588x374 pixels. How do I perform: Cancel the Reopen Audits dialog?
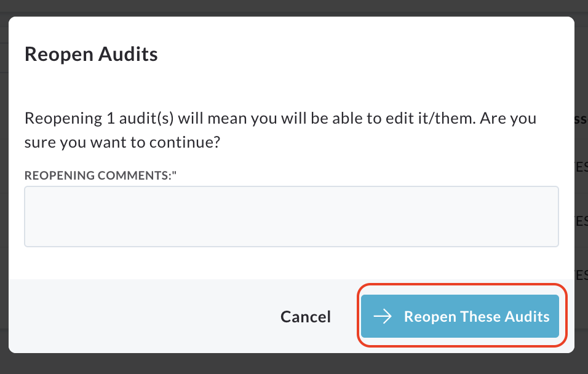coord(306,317)
